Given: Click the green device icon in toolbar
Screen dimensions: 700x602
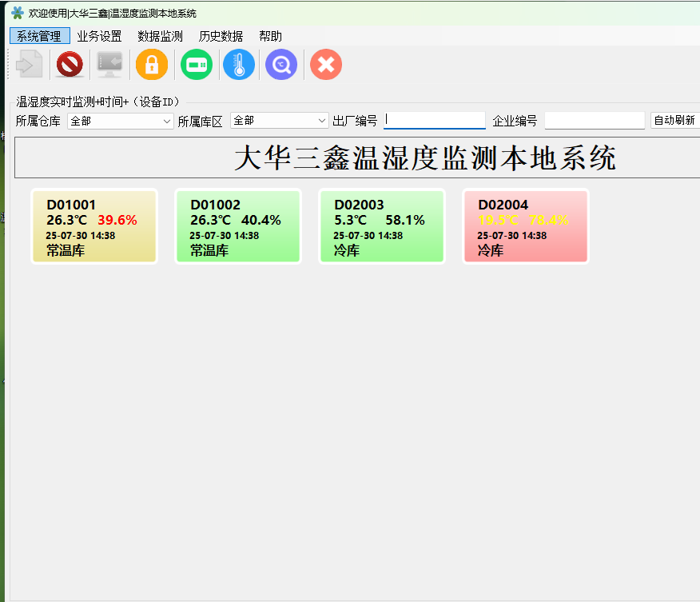Looking at the screenshot, I should point(197,64).
